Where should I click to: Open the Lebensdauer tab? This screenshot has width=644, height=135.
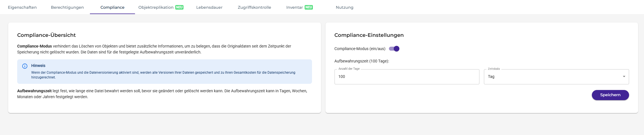(209, 7)
